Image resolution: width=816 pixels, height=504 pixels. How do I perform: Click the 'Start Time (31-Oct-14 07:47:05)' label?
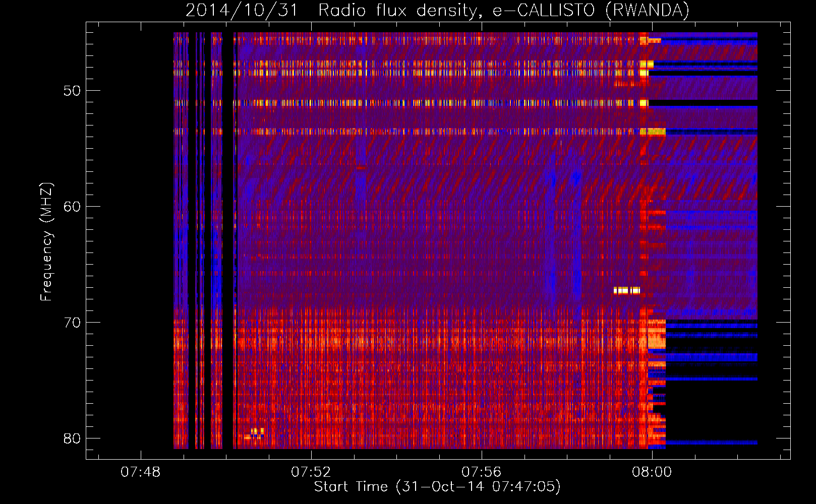437,487
